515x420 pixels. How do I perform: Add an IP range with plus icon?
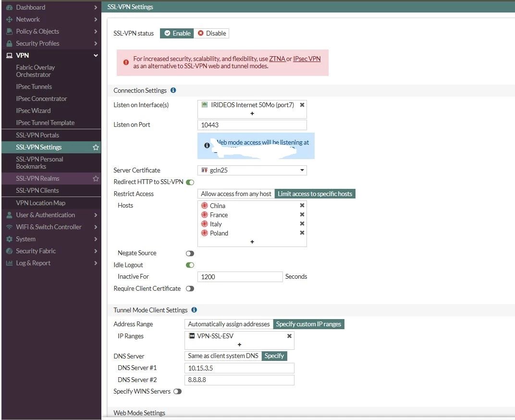239,345
